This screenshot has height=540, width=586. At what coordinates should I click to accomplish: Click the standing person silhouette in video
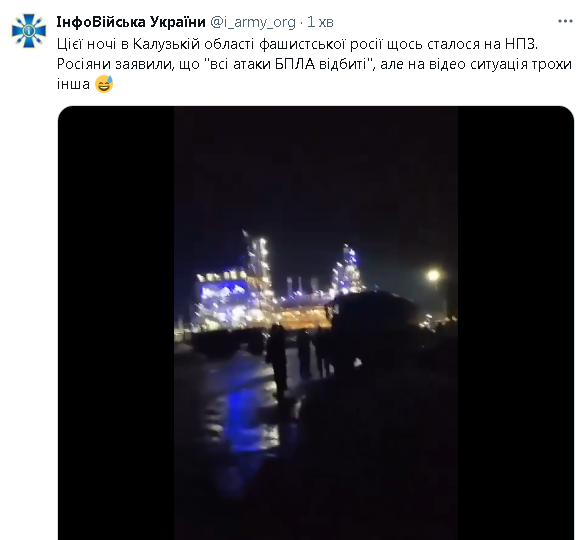pos(277,361)
